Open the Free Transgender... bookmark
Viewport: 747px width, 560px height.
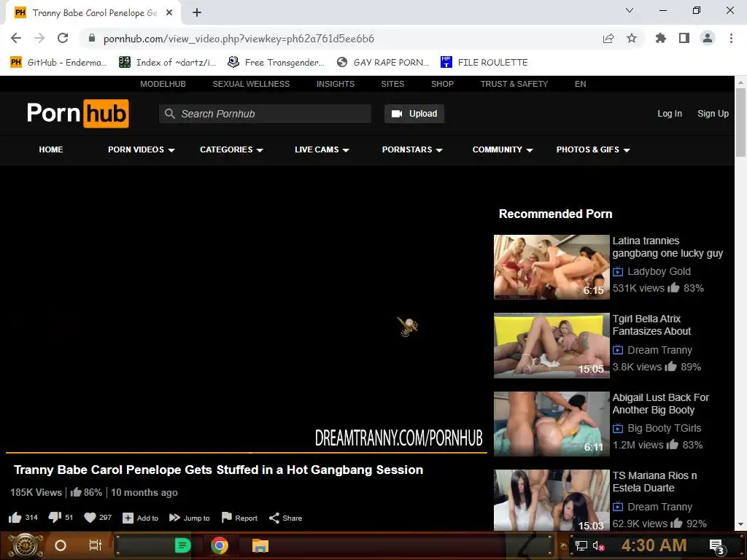click(x=276, y=63)
